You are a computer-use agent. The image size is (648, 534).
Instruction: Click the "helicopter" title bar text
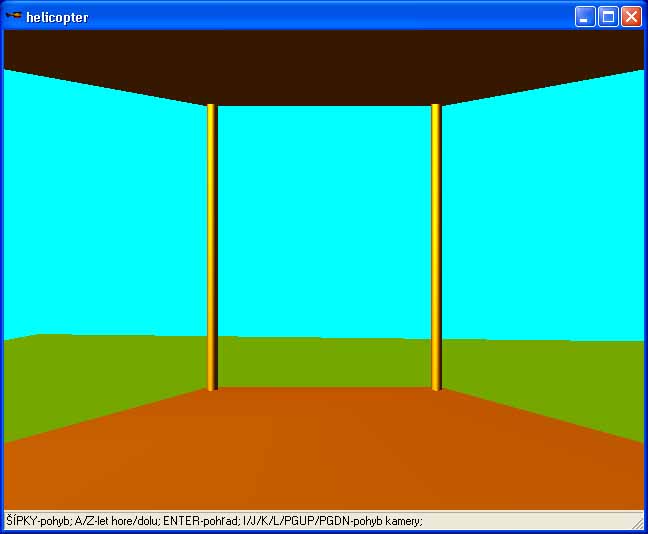click(57, 17)
